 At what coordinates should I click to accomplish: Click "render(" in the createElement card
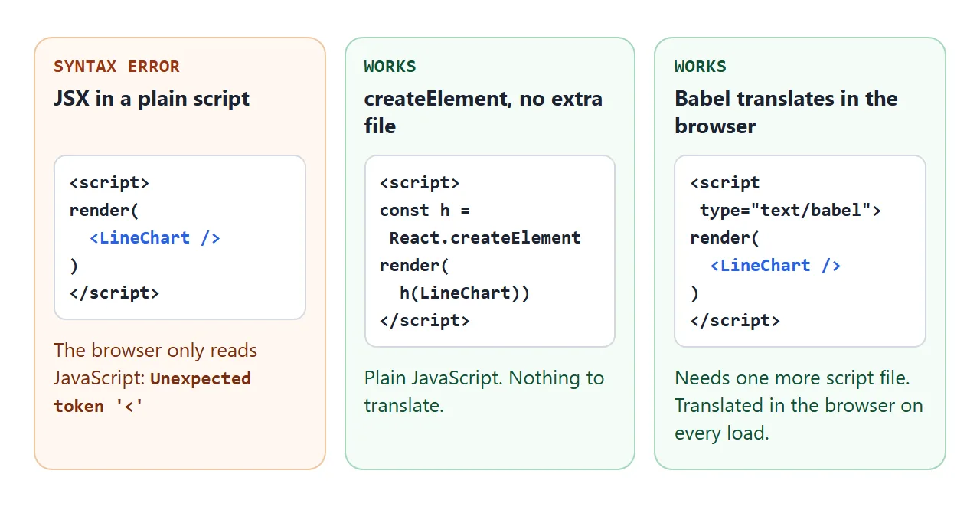click(414, 266)
